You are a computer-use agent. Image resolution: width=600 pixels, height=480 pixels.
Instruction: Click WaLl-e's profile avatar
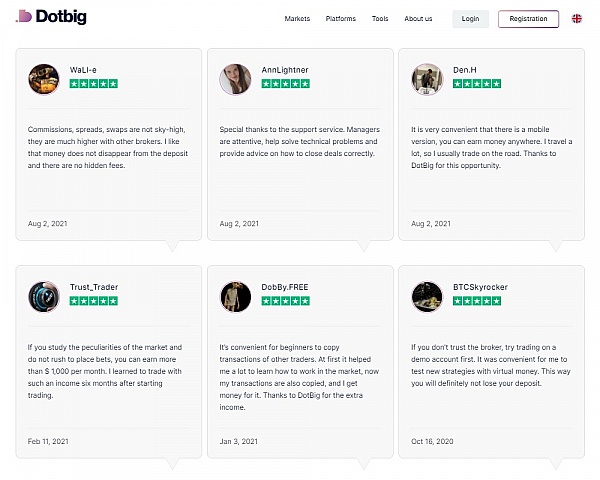pyautogui.click(x=44, y=79)
